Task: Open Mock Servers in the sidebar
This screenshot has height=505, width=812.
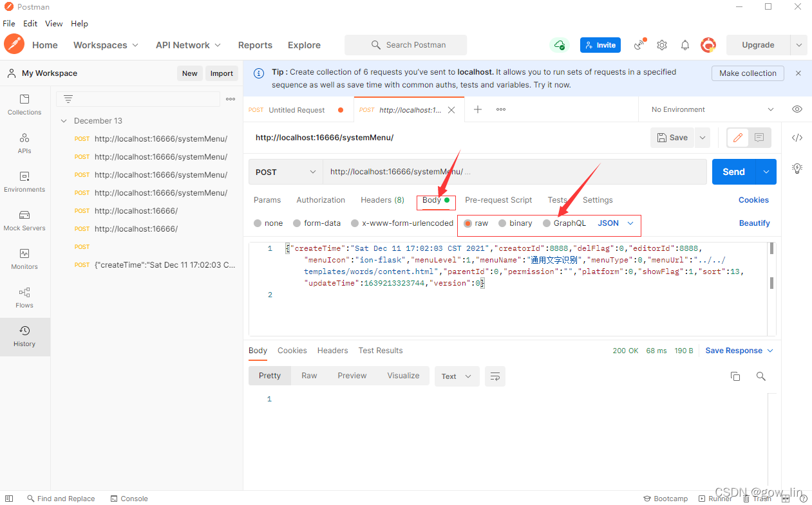Action: (x=24, y=221)
